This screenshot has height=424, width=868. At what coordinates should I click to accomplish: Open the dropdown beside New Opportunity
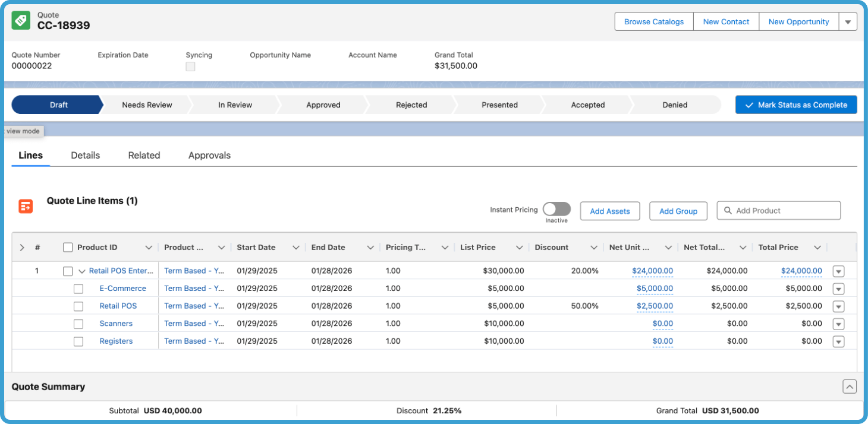[848, 21]
